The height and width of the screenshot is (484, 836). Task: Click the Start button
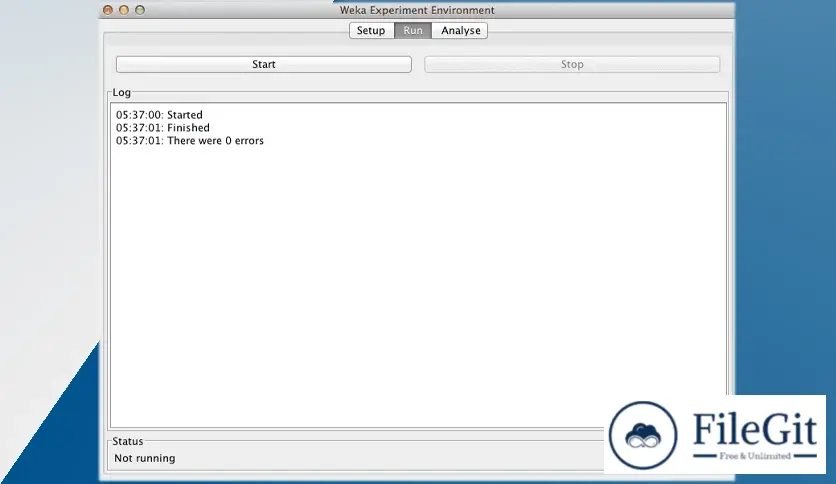coord(264,64)
